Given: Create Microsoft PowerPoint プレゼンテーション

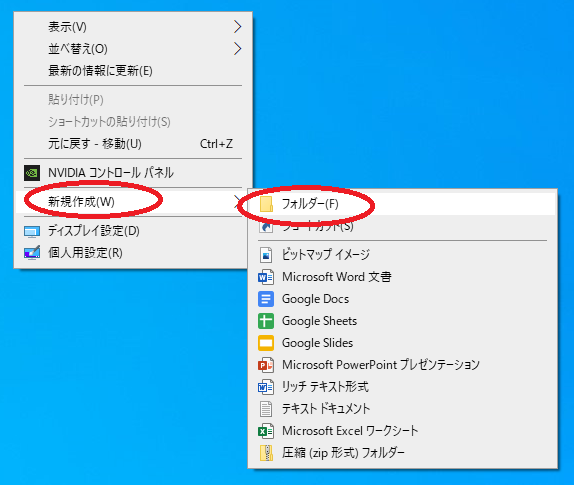Looking at the screenshot, I should pyautogui.click(x=403, y=365).
